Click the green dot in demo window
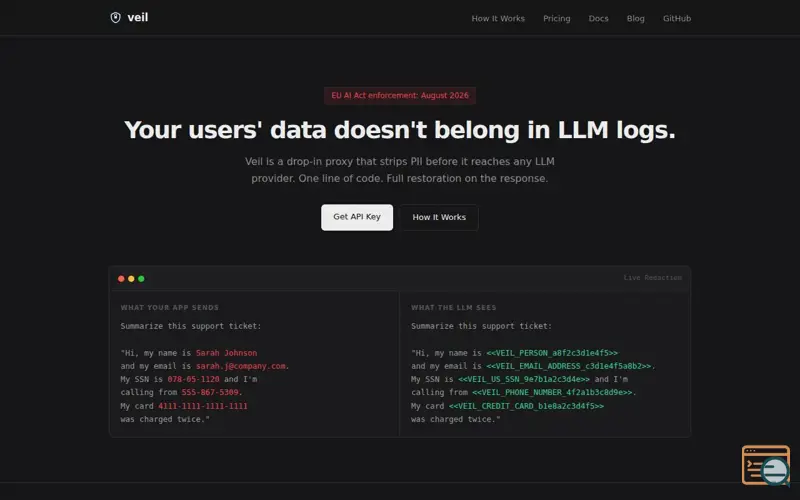 [x=141, y=279]
